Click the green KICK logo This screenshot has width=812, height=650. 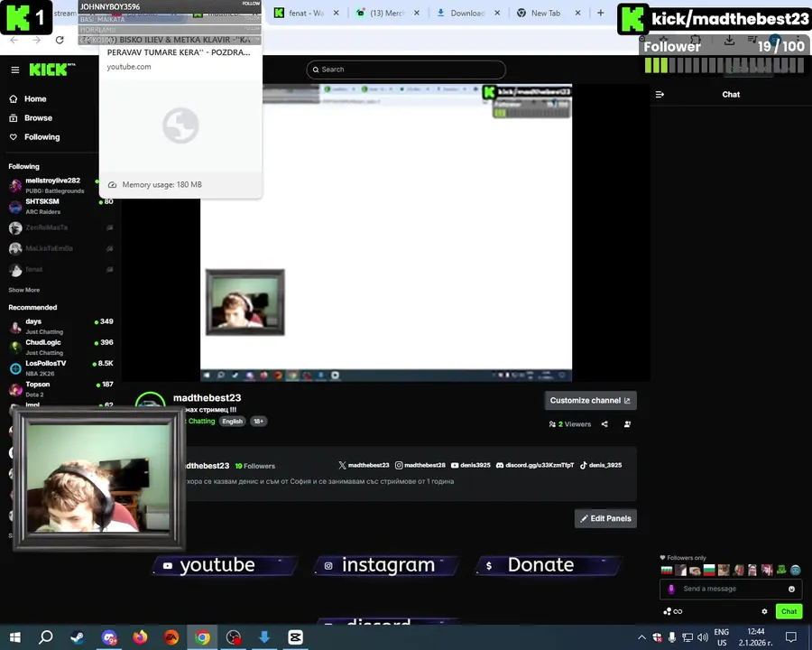point(51,70)
